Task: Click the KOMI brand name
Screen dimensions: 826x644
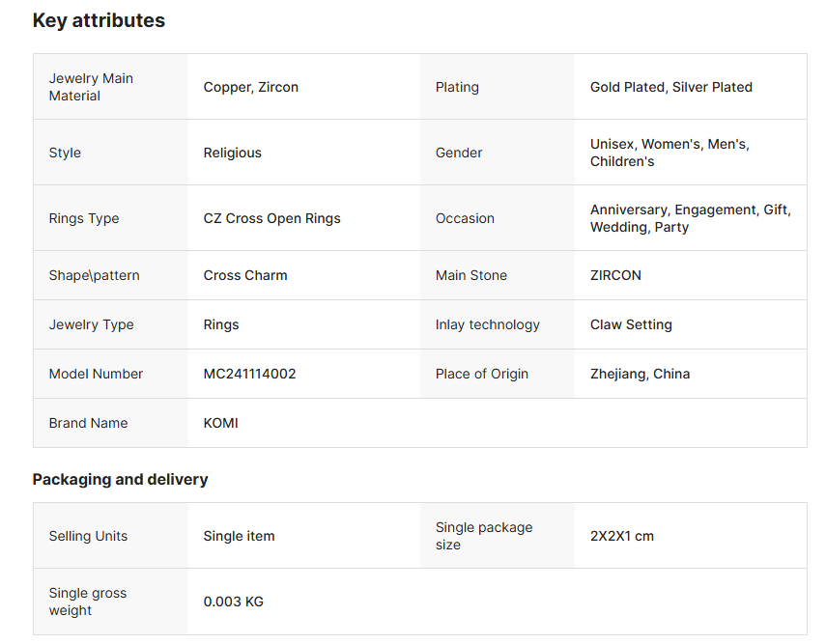Action: coord(220,423)
